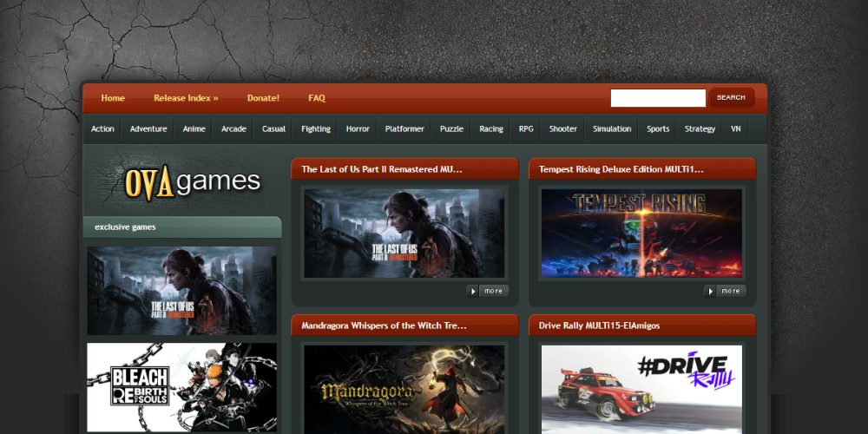Select the Casual category
Viewport: 868px width, 434px height.
tap(273, 129)
